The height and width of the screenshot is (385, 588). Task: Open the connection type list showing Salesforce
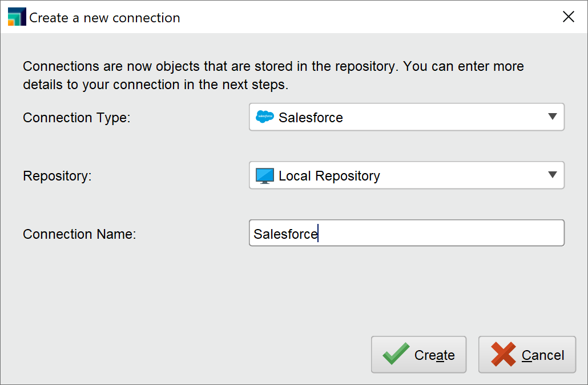pyautogui.click(x=406, y=117)
